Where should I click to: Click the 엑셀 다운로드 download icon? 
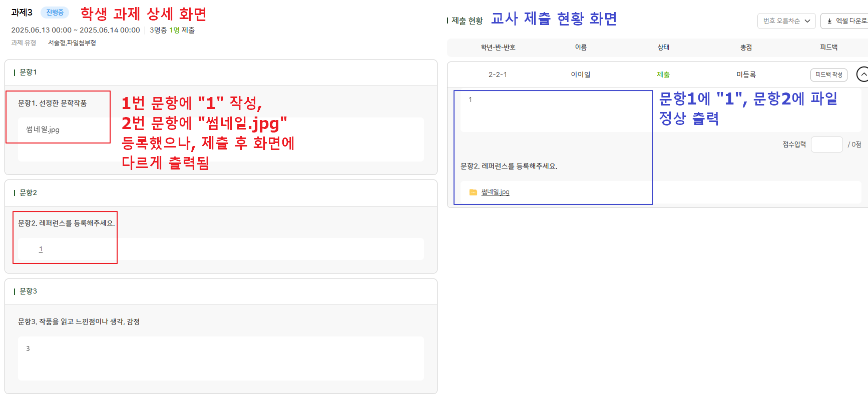(x=829, y=21)
